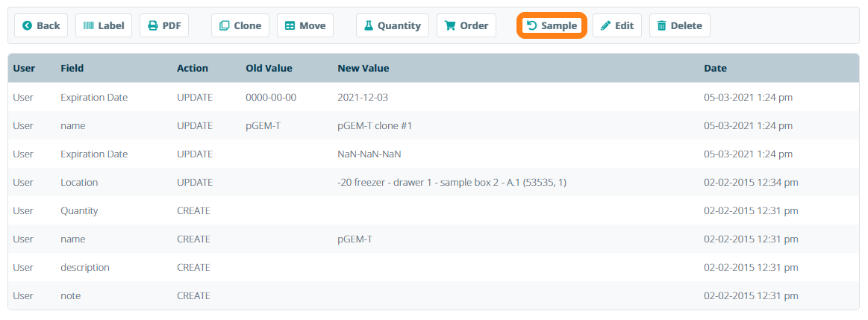This screenshot has height=320, width=868.
Task: Click the User column header
Action: click(x=24, y=68)
